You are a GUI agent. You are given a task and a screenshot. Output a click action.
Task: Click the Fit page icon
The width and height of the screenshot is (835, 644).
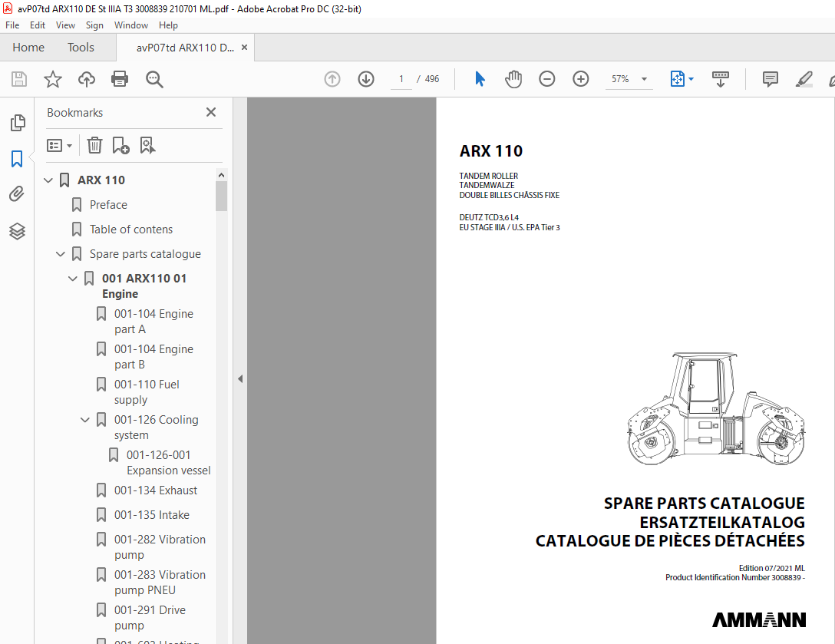(677, 79)
